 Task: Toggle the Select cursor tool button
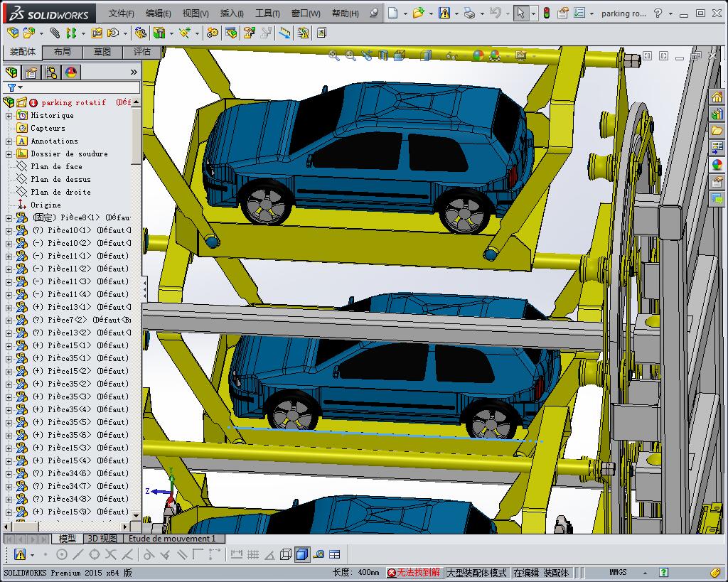(521, 13)
